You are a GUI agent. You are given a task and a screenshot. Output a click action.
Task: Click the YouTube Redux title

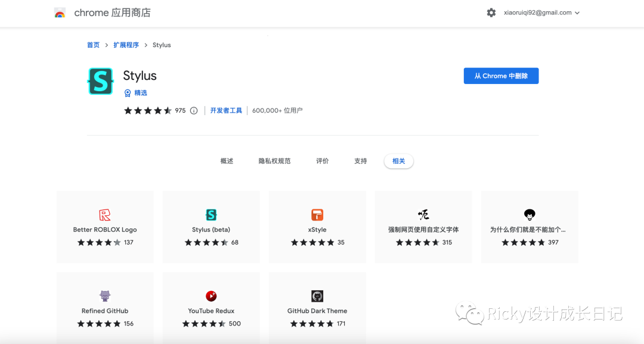(x=211, y=311)
